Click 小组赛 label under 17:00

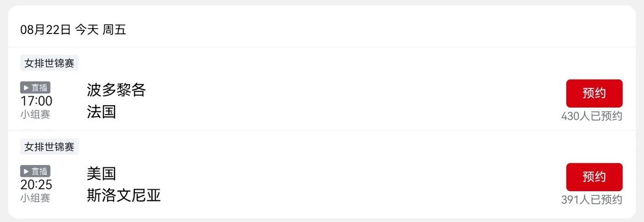(35, 114)
